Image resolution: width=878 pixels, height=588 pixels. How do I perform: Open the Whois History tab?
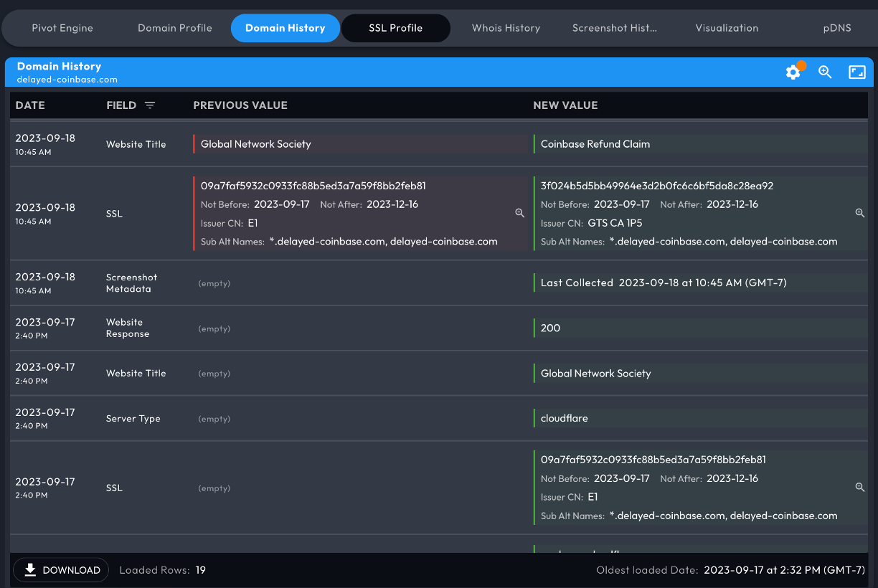pos(506,28)
